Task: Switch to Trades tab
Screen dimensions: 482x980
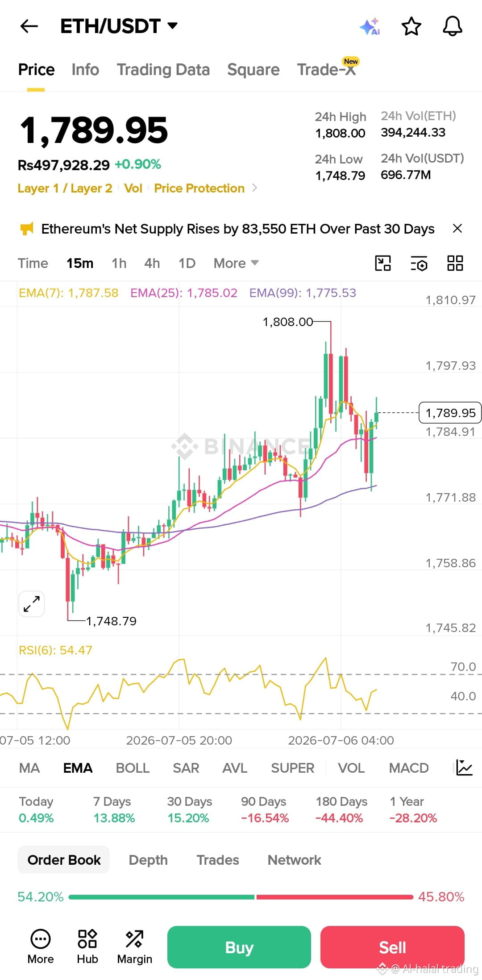Action: 218,860
